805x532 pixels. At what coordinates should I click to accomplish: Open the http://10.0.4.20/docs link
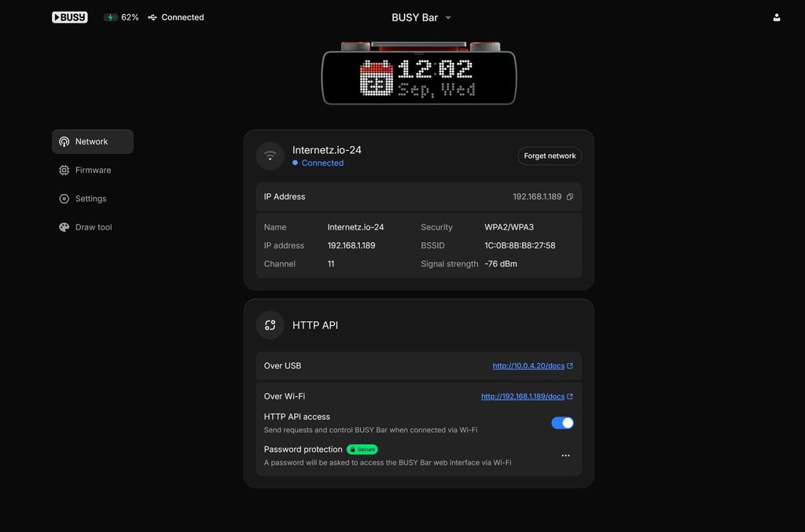point(528,365)
